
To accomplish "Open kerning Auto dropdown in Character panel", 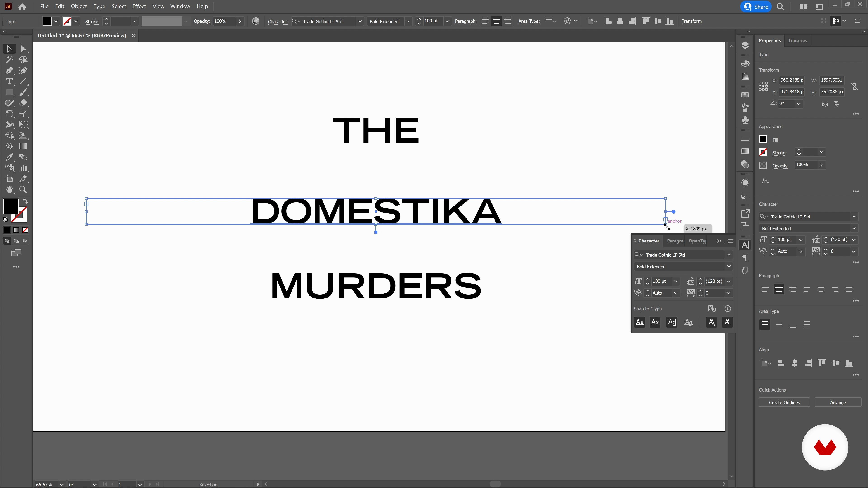I will (x=675, y=293).
